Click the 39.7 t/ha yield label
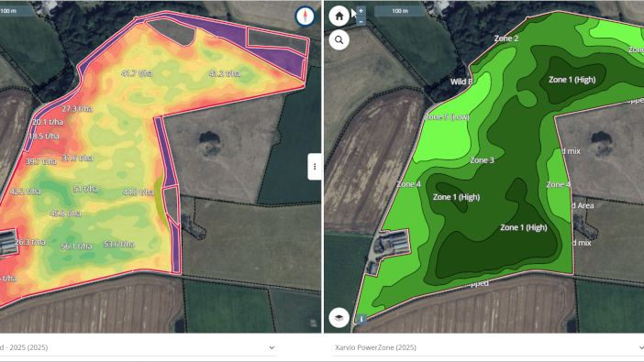 41,161
